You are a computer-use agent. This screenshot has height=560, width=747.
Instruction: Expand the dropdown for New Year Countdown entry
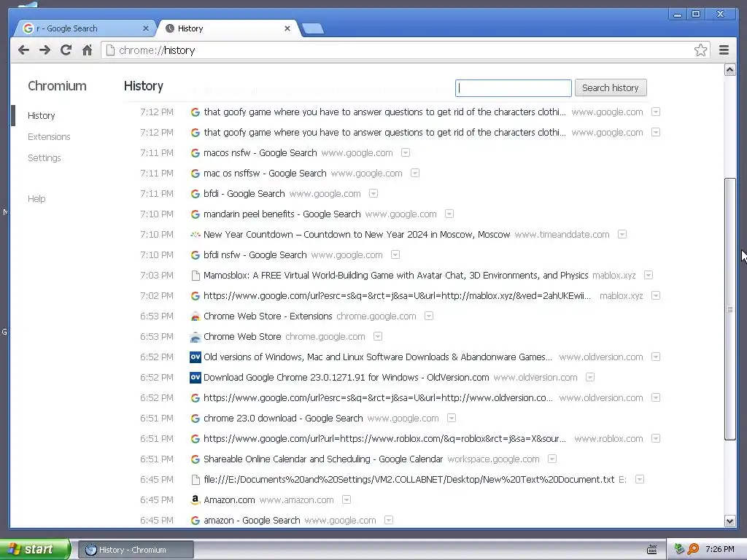point(622,235)
